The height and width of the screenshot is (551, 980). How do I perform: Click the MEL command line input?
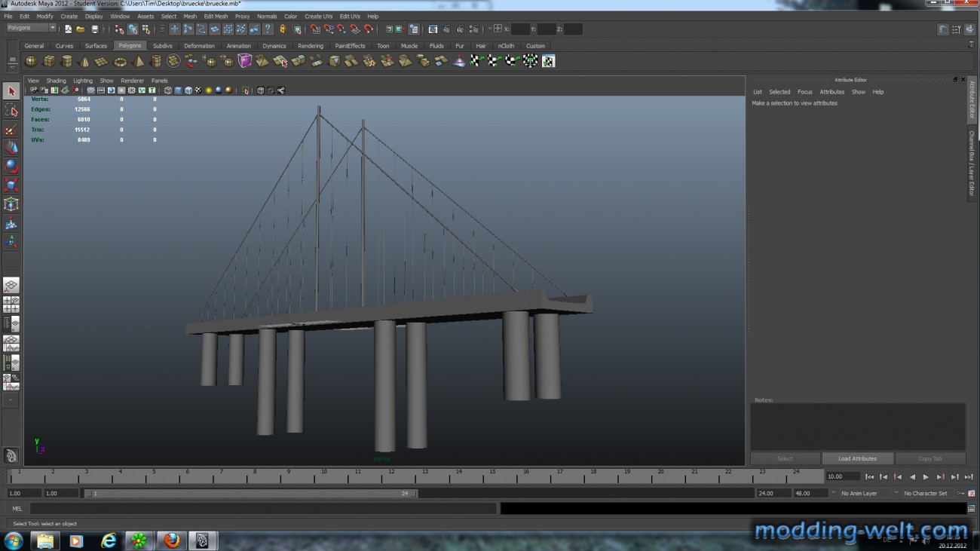point(262,509)
